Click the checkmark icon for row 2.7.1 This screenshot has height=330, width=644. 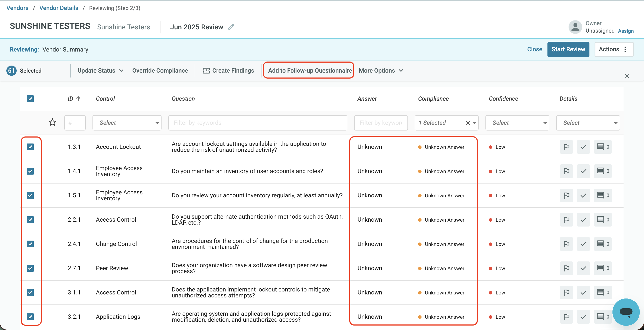(583, 268)
